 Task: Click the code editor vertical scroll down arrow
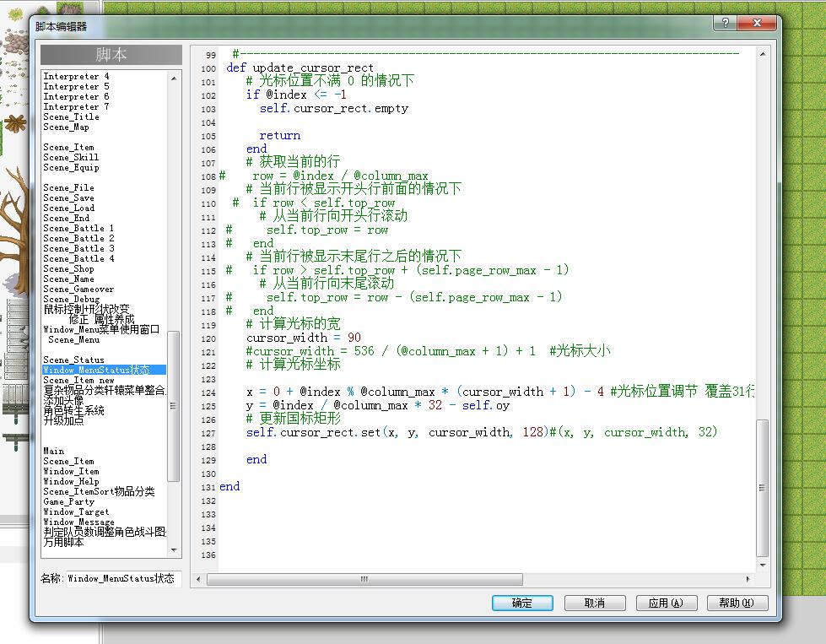click(763, 565)
